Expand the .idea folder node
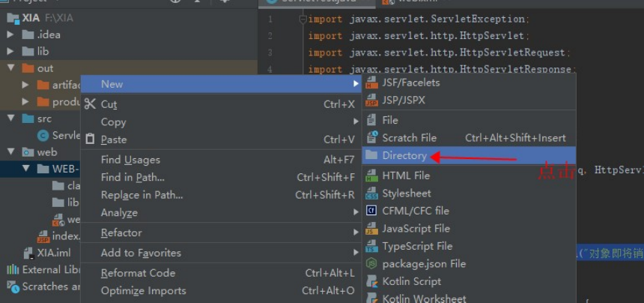This screenshot has width=644, height=303. [10, 34]
